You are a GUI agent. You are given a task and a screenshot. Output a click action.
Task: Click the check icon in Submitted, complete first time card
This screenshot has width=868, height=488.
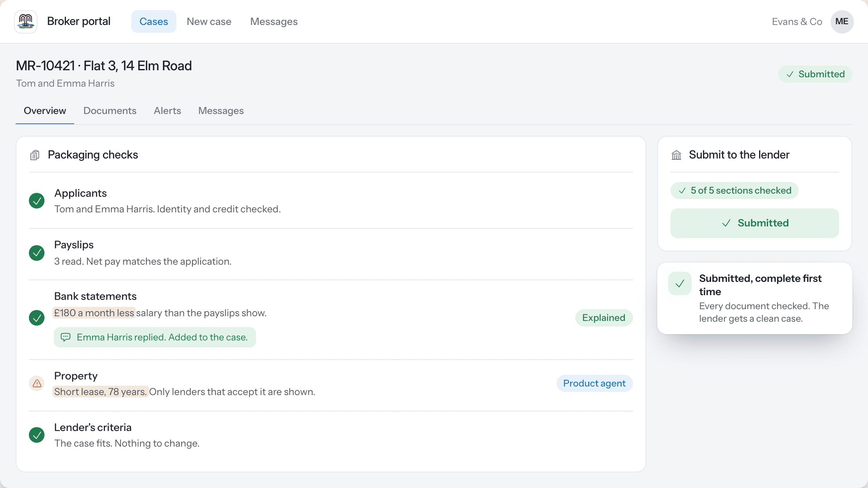(680, 283)
